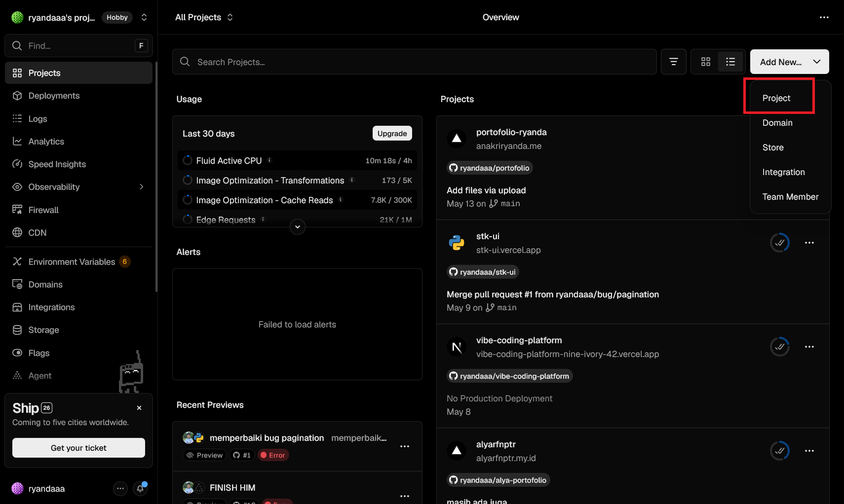Click the Domains sidebar icon
This screenshot has height=504, width=844.
tap(17, 285)
